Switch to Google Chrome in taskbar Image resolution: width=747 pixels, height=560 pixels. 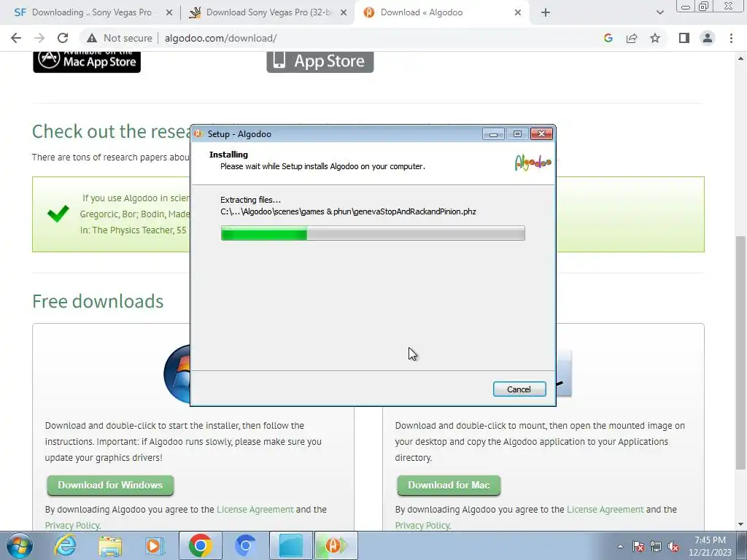click(x=200, y=545)
